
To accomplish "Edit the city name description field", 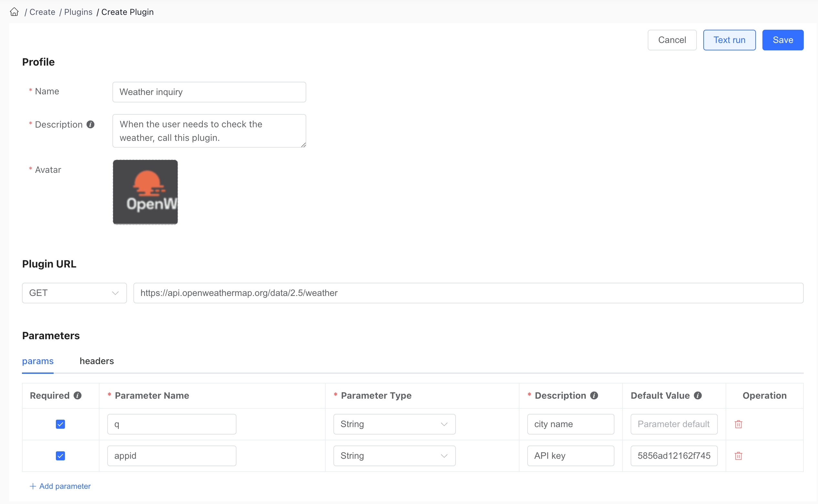I will (571, 424).
